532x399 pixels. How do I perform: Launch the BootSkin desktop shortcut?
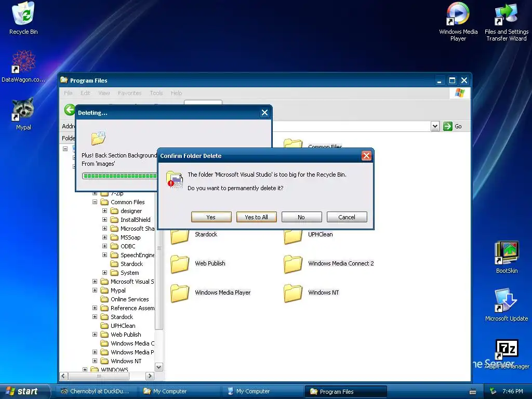tap(507, 257)
